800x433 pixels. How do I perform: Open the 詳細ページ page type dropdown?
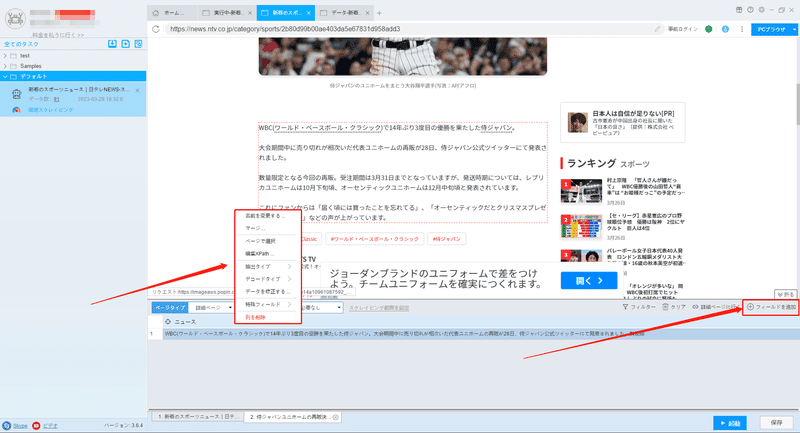tap(212, 308)
